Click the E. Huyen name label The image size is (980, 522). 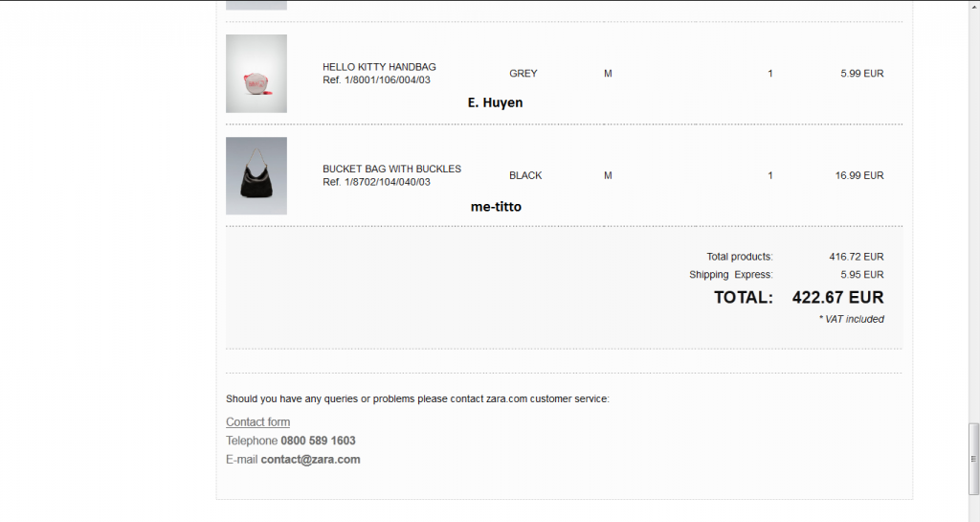click(495, 102)
